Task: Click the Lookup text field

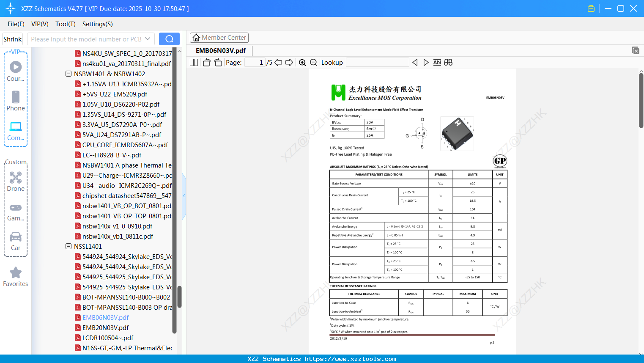Action: coord(378,63)
